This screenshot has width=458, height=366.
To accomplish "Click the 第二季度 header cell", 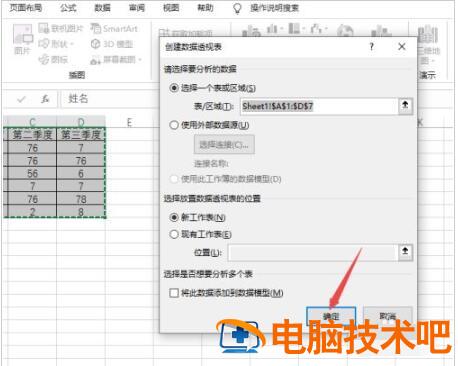I will point(32,134).
